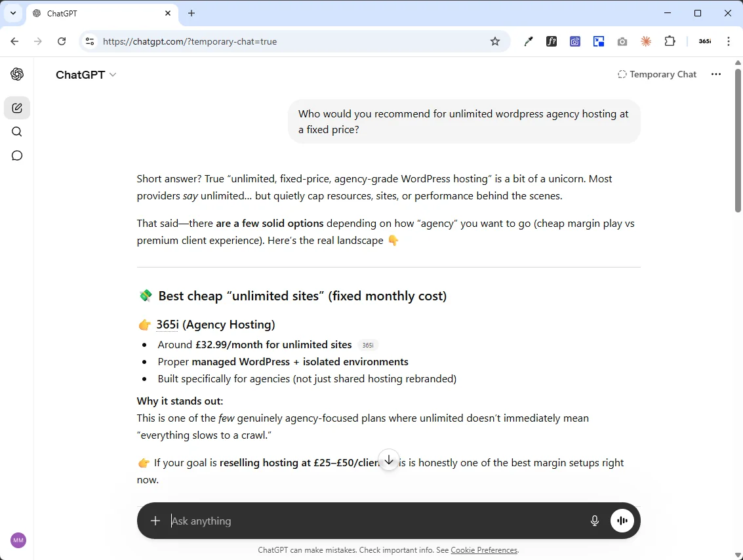Image resolution: width=743 pixels, height=560 pixels.
Task: View site information icon in address bar
Action: [x=90, y=41]
